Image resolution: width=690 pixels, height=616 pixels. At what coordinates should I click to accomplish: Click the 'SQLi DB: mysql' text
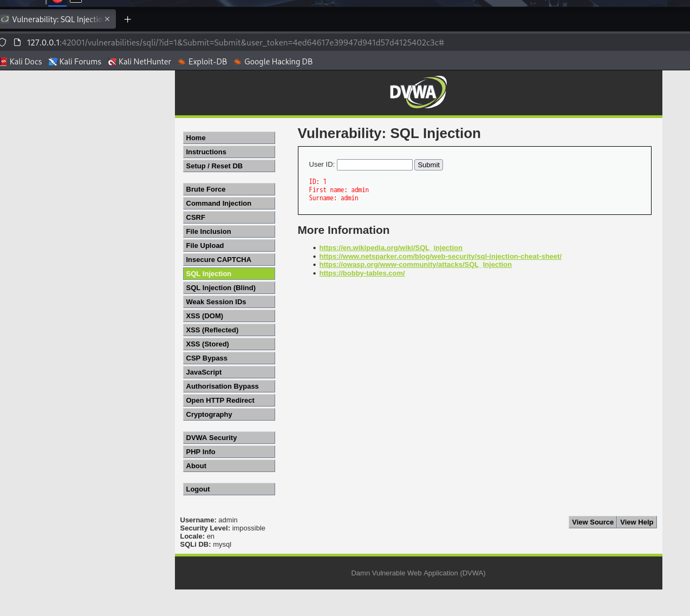coord(206,545)
